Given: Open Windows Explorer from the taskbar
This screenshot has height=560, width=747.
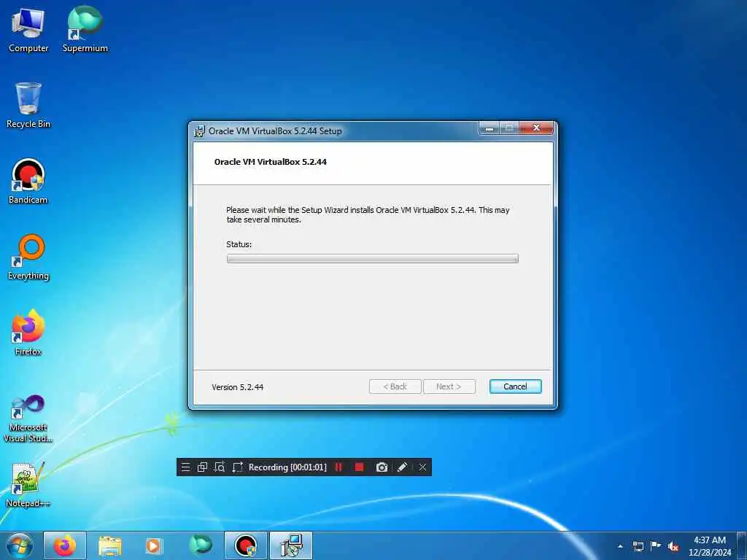Looking at the screenshot, I should coord(110,545).
